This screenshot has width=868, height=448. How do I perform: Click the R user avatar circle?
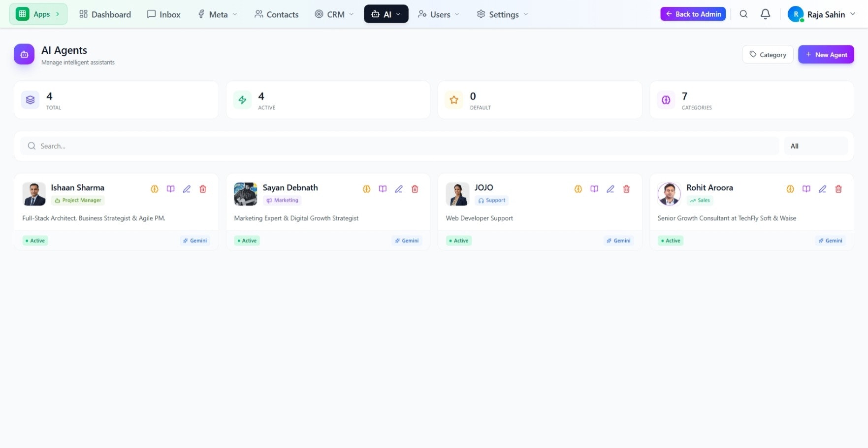(x=796, y=14)
